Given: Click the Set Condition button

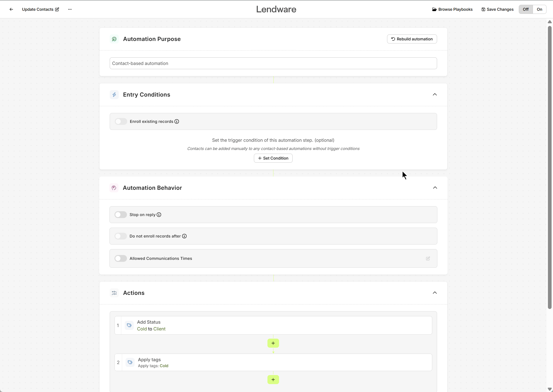Looking at the screenshot, I should point(273,158).
